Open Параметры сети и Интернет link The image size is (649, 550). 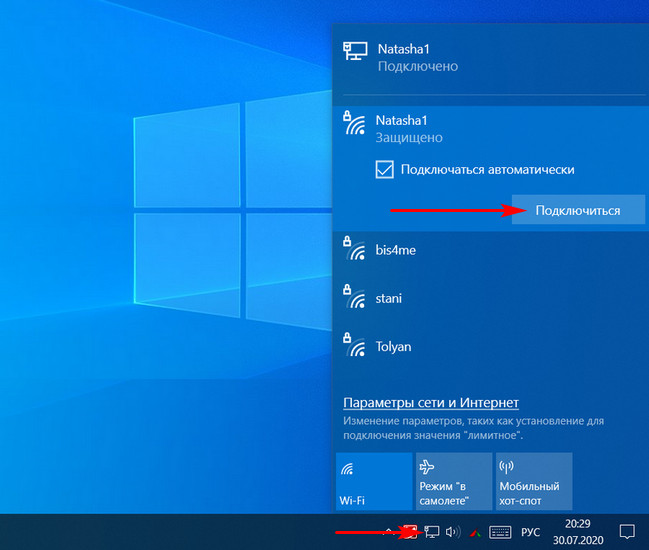(x=431, y=402)
